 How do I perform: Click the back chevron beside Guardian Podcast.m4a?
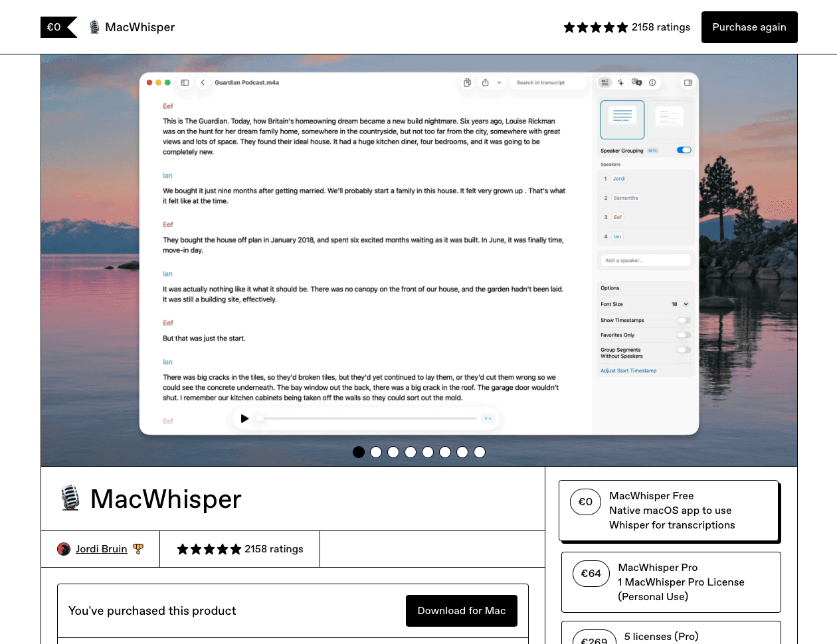tap(203, 83)
